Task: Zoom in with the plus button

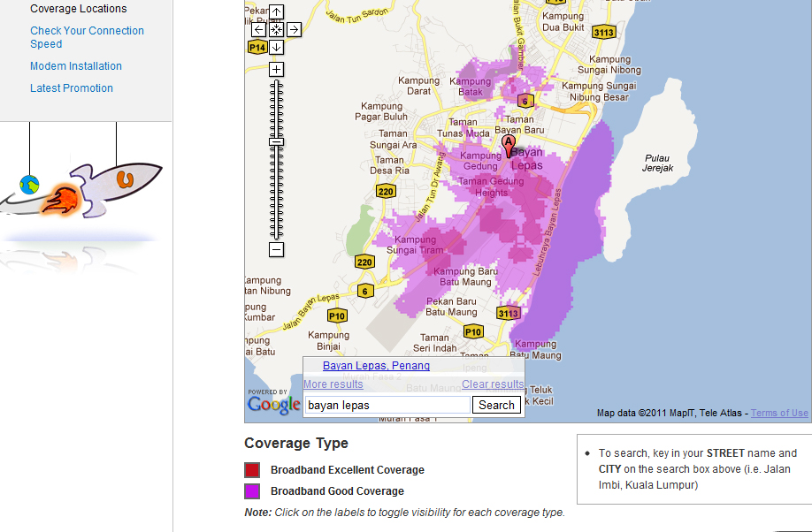Action: tap(277, 69)
